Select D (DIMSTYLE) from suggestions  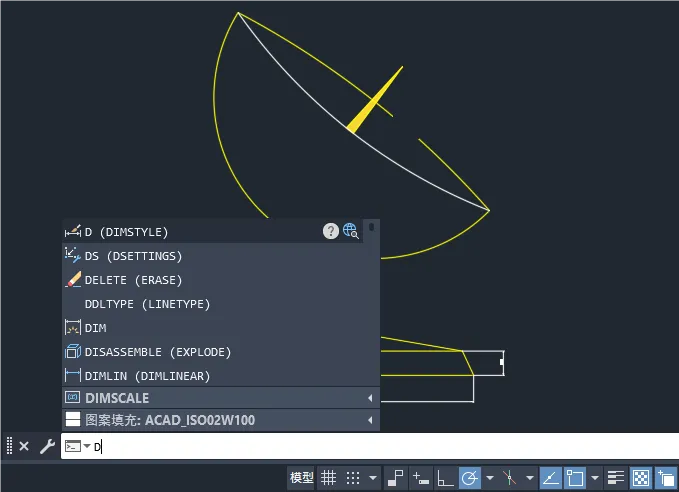[x=126, y=232]
